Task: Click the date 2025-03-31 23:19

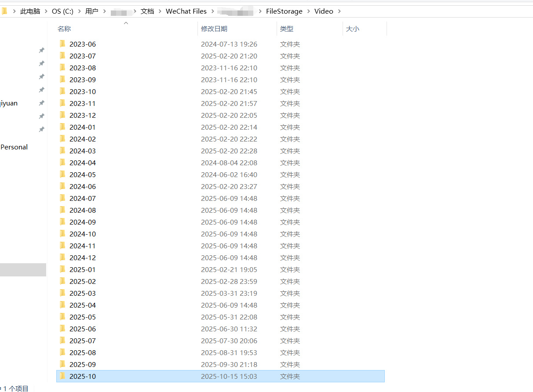Action: click(x=229, y=293)
